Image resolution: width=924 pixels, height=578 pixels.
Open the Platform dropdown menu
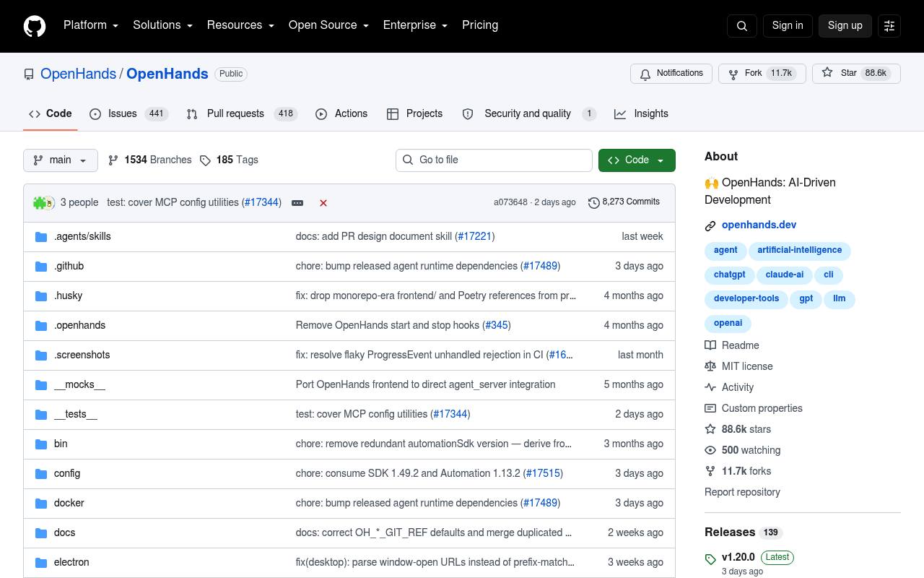click(91, 25)
